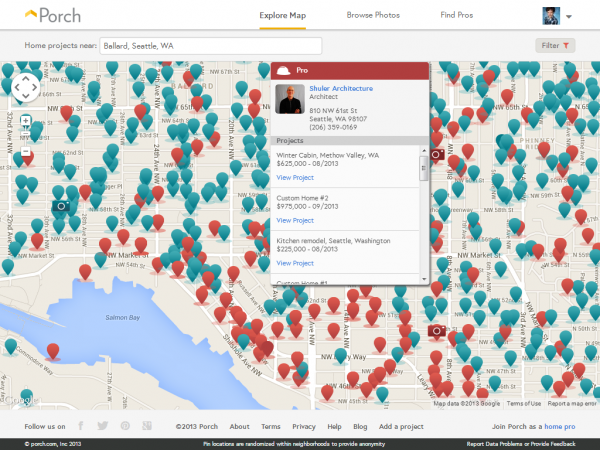
Task: Open Twitter follow icon
Action: point(103,426)
